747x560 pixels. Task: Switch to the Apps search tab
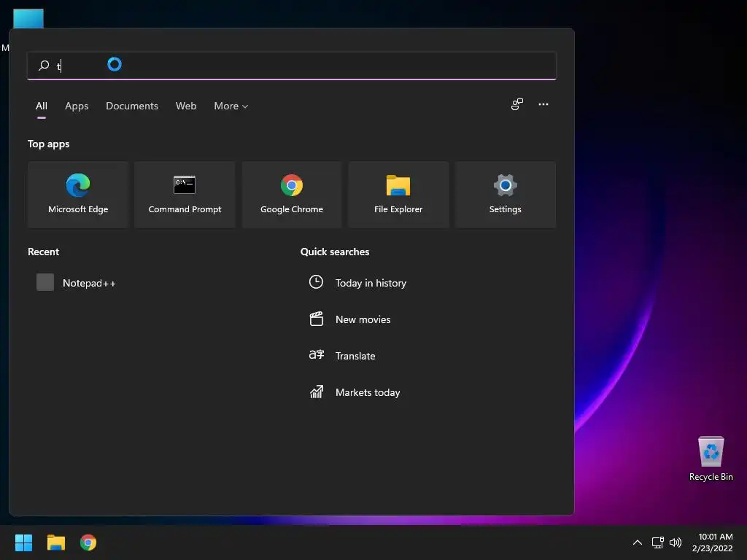point(77,106)
